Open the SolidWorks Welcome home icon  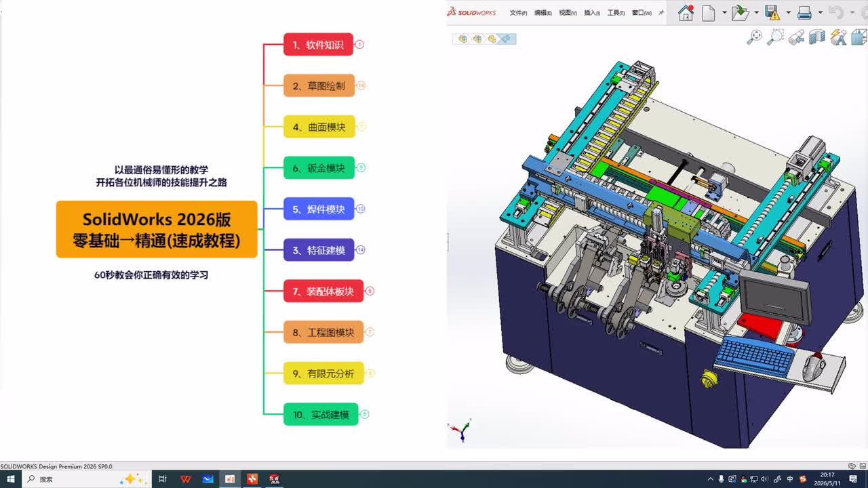click(x=686, y=13)
